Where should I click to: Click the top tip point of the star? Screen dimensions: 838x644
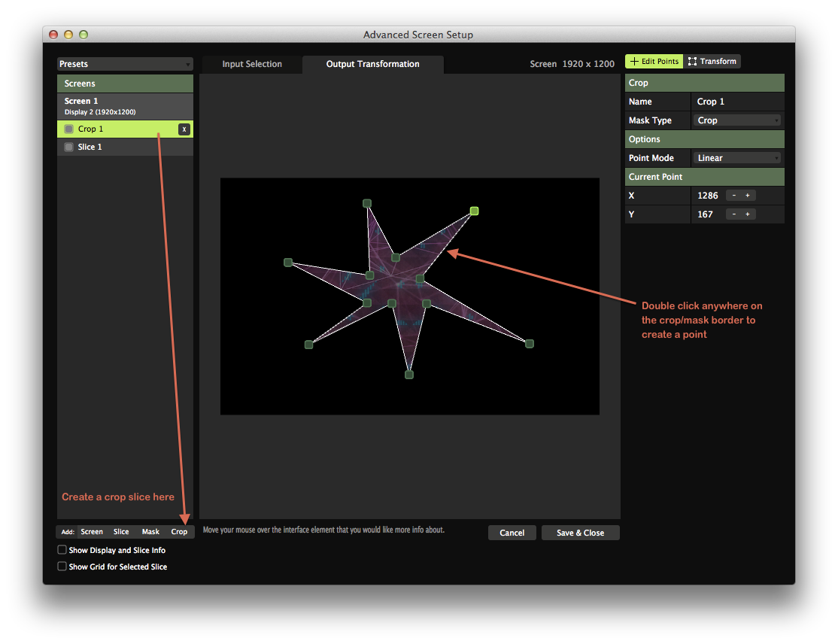pyautogui.click(x=367, y=203)
